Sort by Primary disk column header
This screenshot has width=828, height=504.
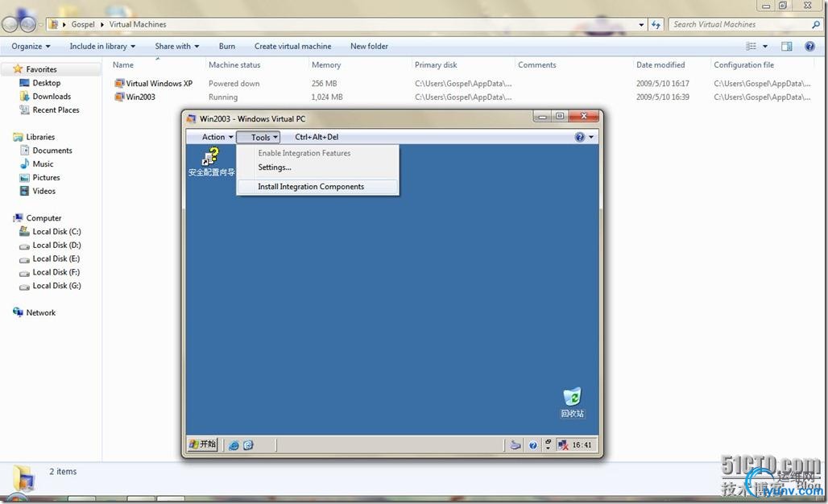436,65
